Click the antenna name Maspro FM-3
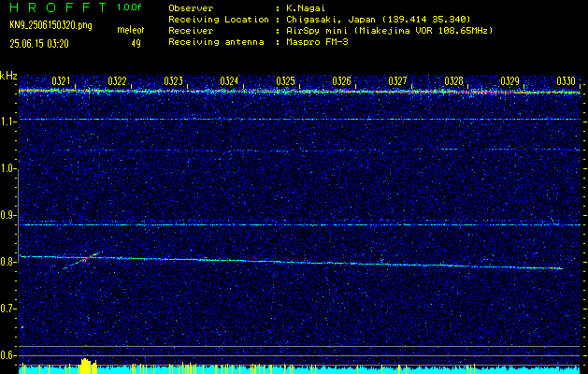The width and height of the screenshot is (588, 374). click(317, 42)
